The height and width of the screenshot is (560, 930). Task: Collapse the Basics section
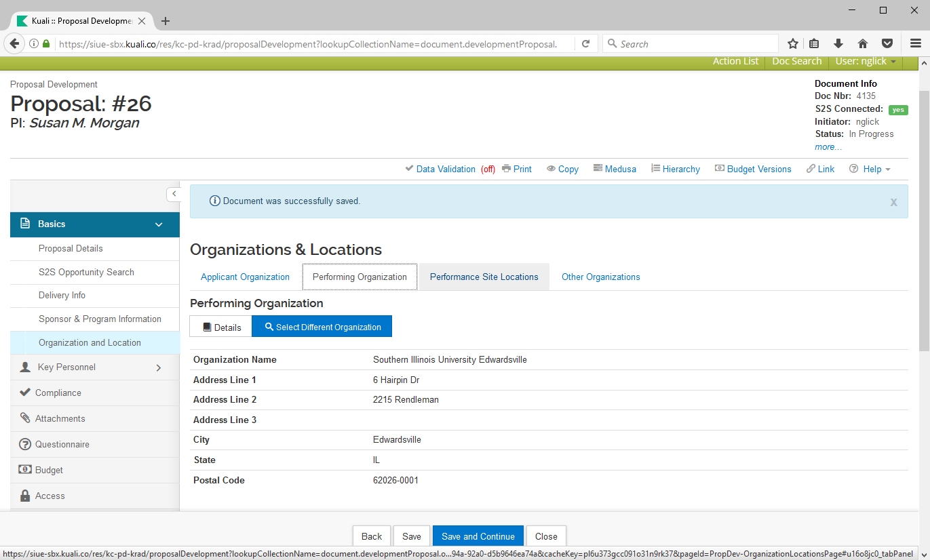[x=159, y=224]
